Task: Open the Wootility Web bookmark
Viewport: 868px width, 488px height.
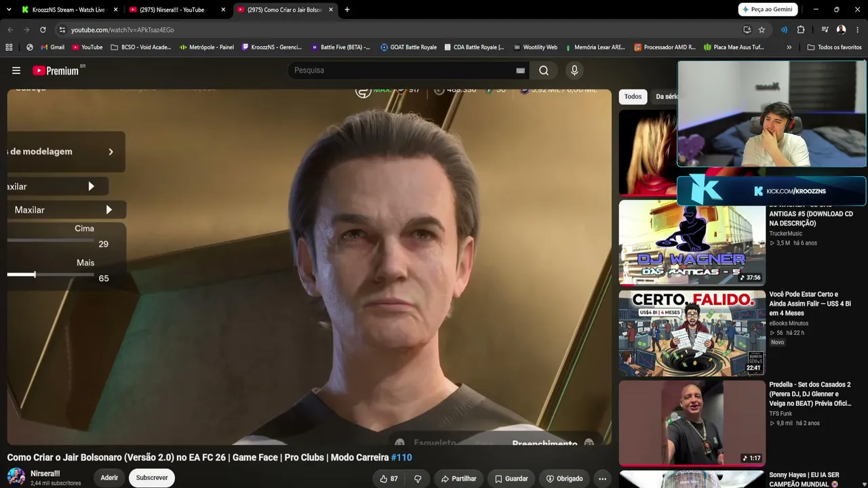Action: pyautogui.click(x=536, y=47)
